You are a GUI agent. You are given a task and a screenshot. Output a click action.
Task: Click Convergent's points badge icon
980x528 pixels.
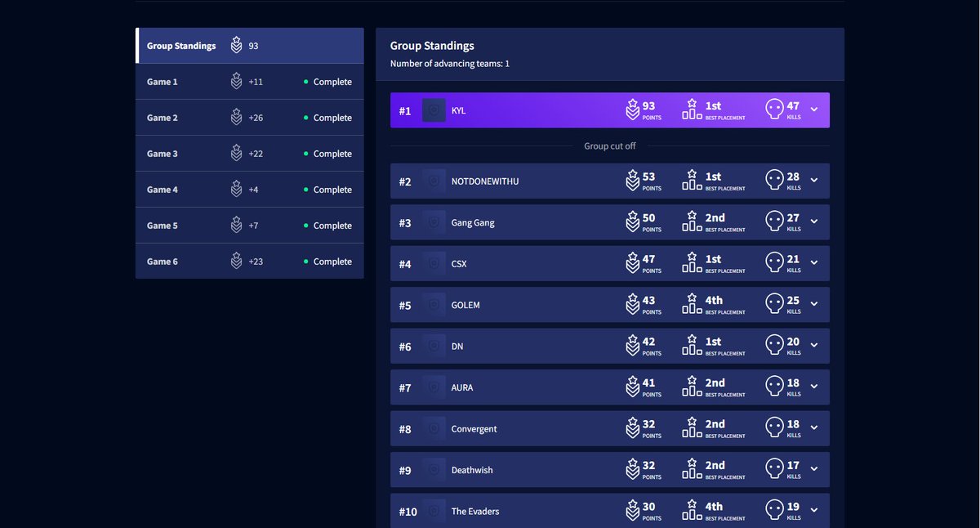tap(632, 428)
